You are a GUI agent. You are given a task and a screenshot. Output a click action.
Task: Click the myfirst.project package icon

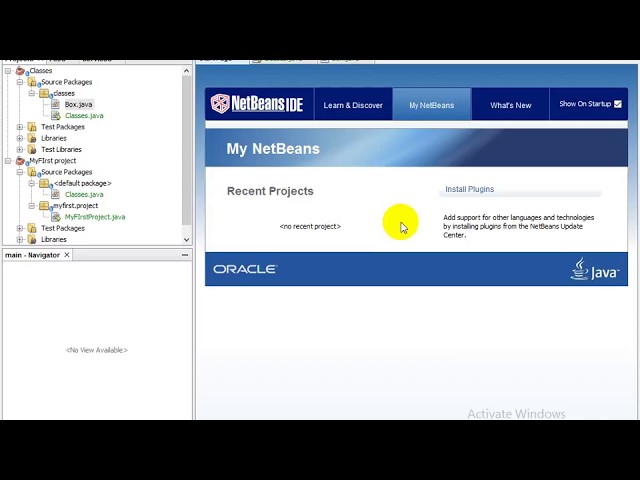point(44,206)
